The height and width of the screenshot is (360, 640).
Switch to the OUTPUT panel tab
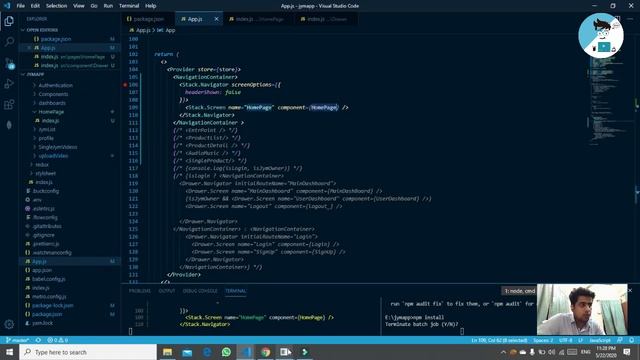click(x=167, y=291)
